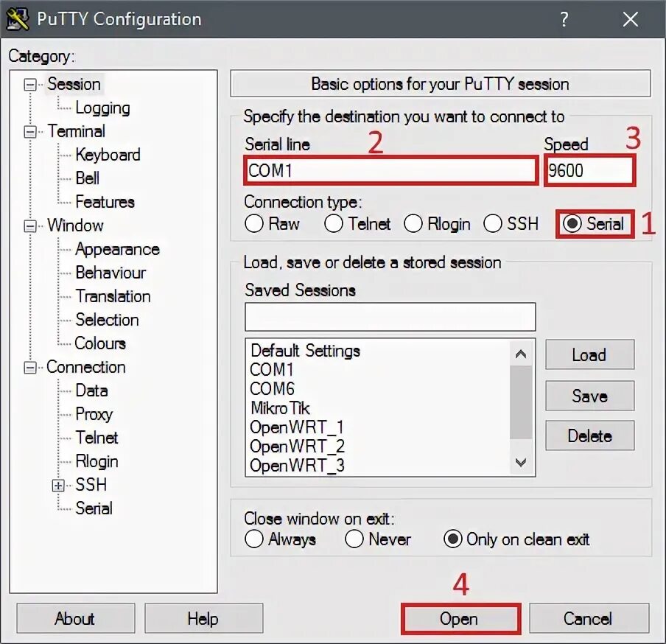Collapse the Terminal tree node

point(29,132)
